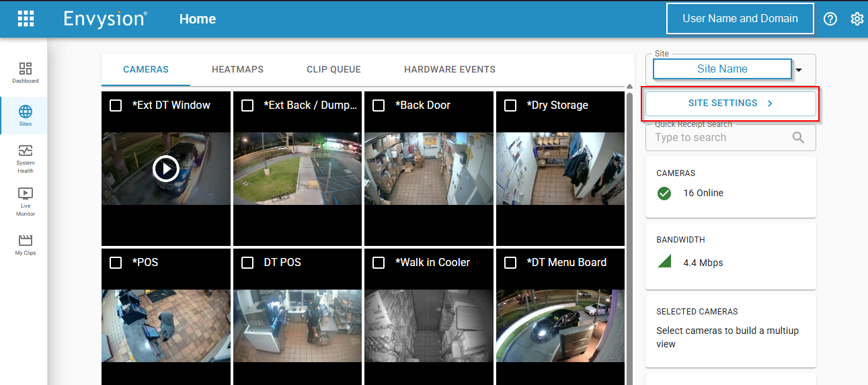This screenshot has height=385, width=868.
Task: Tick the DT POS camera checkbox
Action: click(x=247, y=263)
